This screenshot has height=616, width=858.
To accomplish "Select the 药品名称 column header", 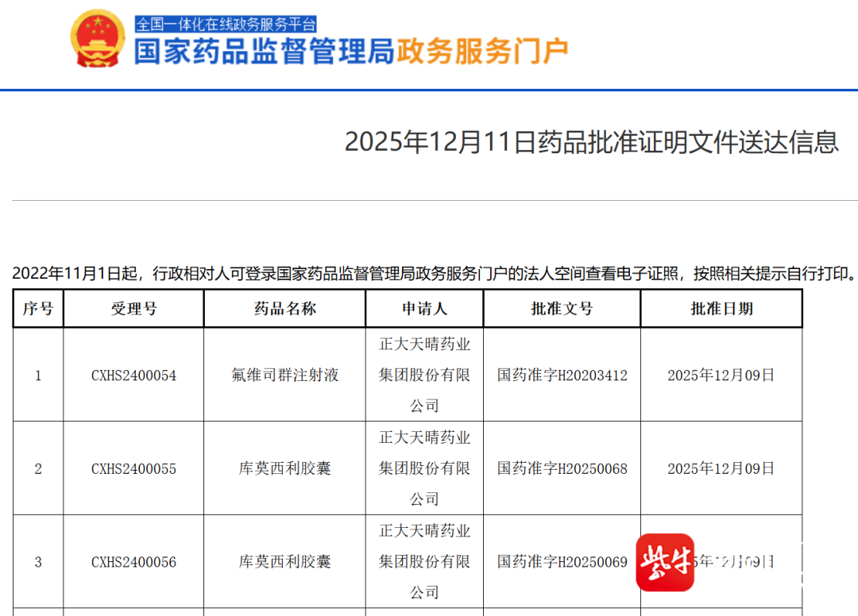I will coord(284,309).
